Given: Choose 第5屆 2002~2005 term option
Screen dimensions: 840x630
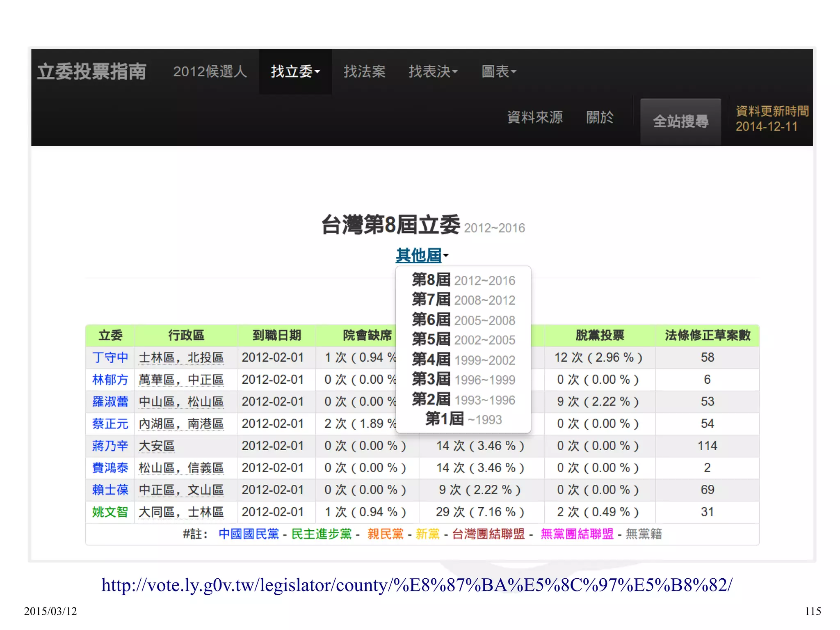Looking at the screenshot, I should coord(463,340).
